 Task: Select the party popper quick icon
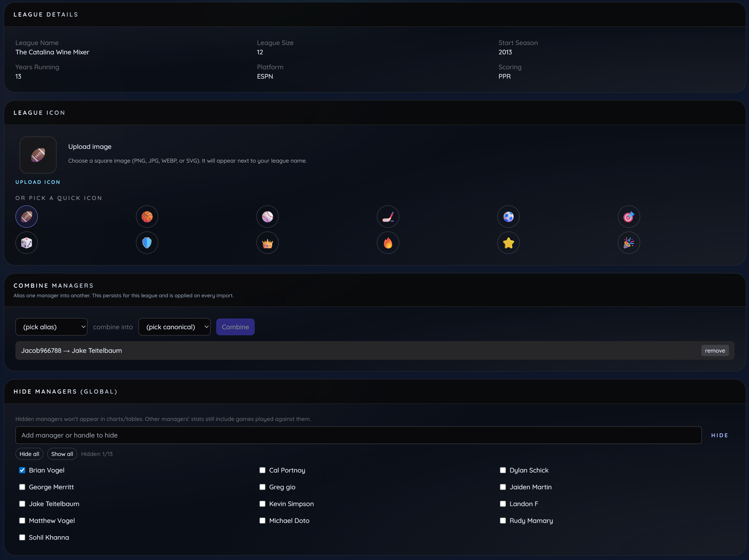(629, 243)
